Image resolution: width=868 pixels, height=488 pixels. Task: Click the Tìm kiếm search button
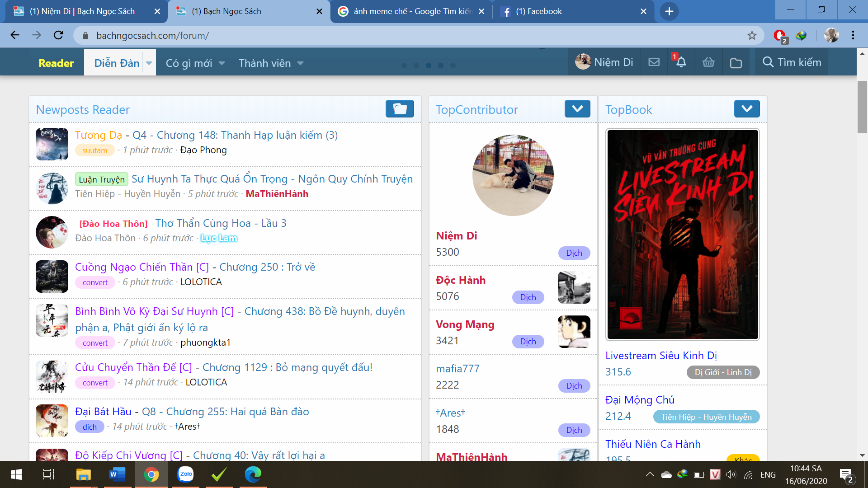coord(792,62)
